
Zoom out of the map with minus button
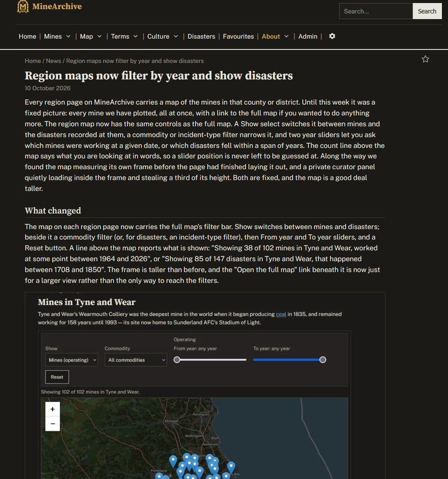(53, 424)
